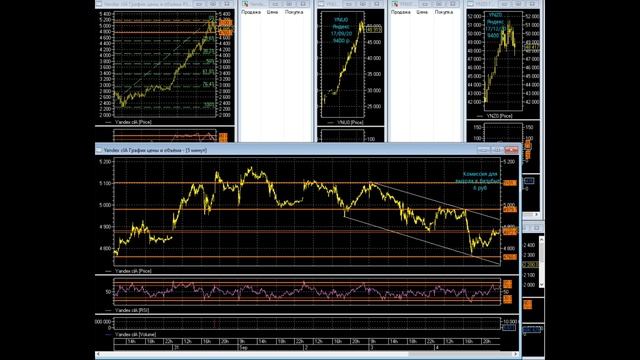Select the 'Yandex clA [Volume]' legend label
640x360 pixels.
(x=135, y=334)
